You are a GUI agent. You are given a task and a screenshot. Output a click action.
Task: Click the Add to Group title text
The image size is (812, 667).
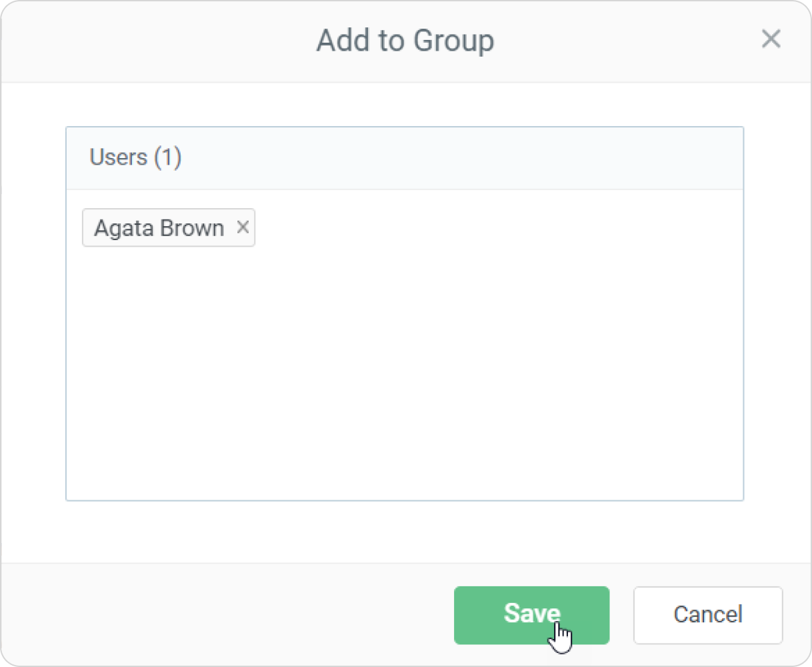pos(405,41)
